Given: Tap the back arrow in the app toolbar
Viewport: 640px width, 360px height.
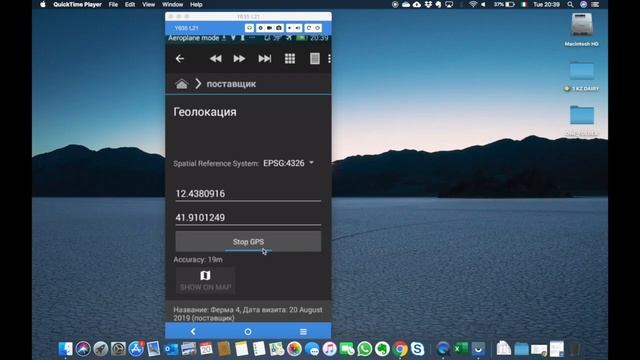Looking at the screenshot, I should [x=180, y=59].
